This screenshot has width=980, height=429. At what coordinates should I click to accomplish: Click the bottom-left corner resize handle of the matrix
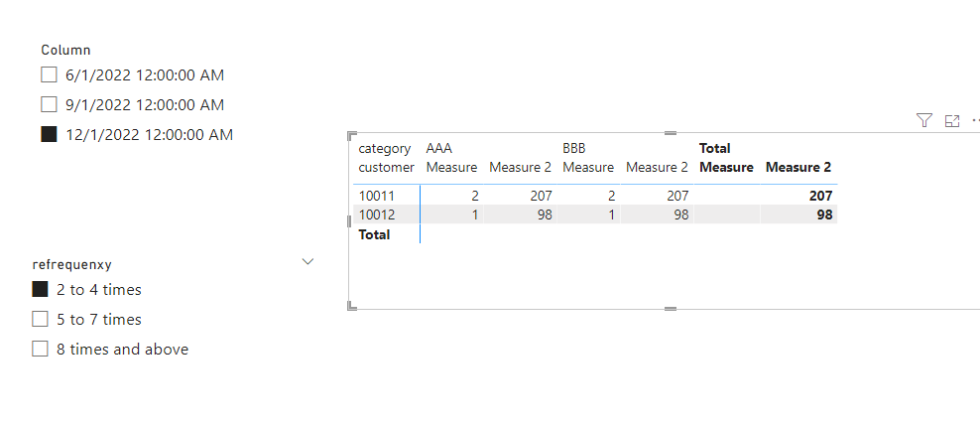(x=352, y=305)
